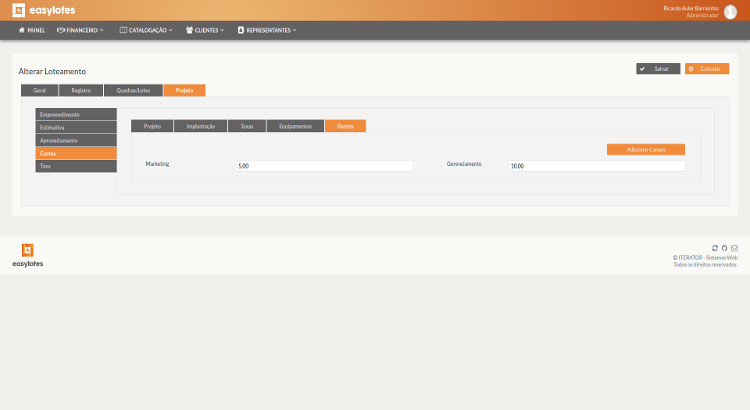Expand the Clientes menu chevron
The height and width of the screenshot is (410, 750).
222,30
